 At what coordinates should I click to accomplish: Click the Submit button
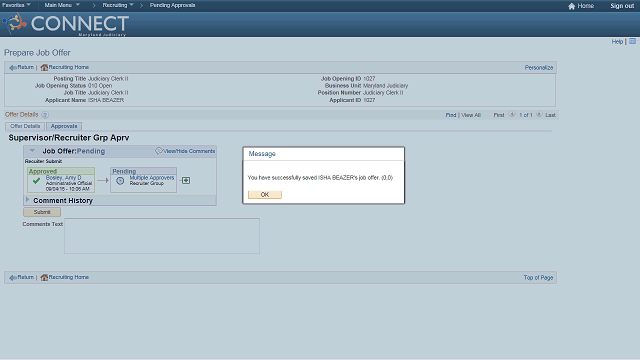(x=42, y=212)
